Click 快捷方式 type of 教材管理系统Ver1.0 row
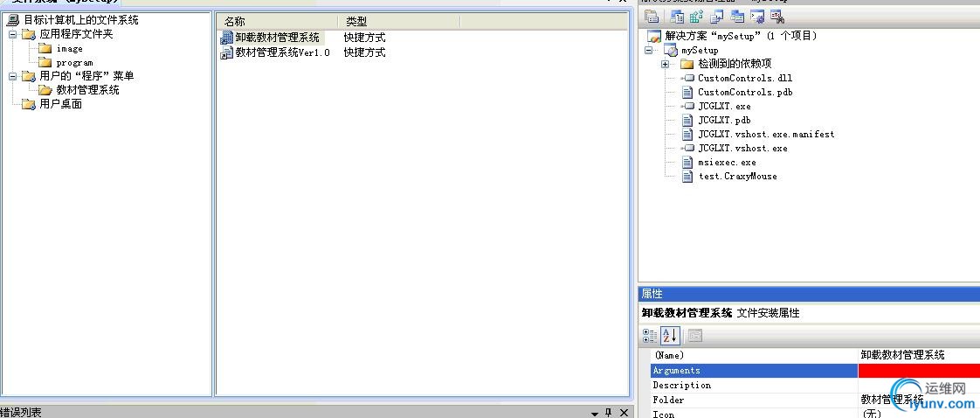Screen dimensions: 980x418 tap(364, 52)
